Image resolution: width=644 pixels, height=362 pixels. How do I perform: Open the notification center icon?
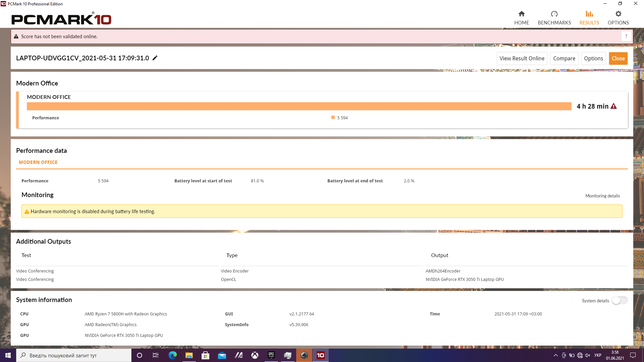tap(633, 355)
